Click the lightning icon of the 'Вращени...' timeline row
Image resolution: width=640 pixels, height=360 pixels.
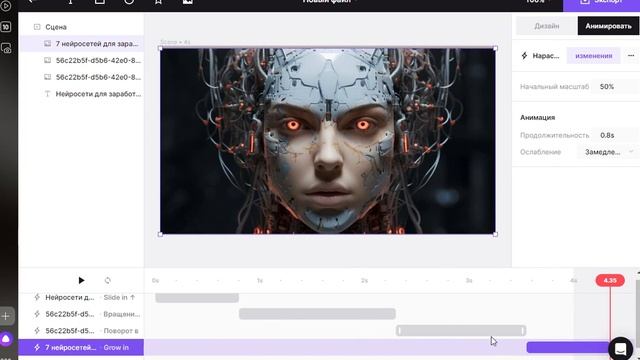37,314
